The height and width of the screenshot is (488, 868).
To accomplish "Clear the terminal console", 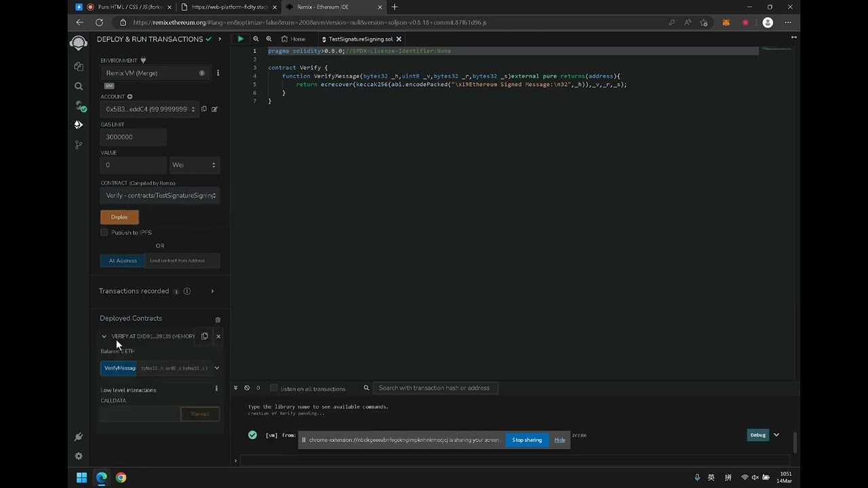I will point(247,388).
